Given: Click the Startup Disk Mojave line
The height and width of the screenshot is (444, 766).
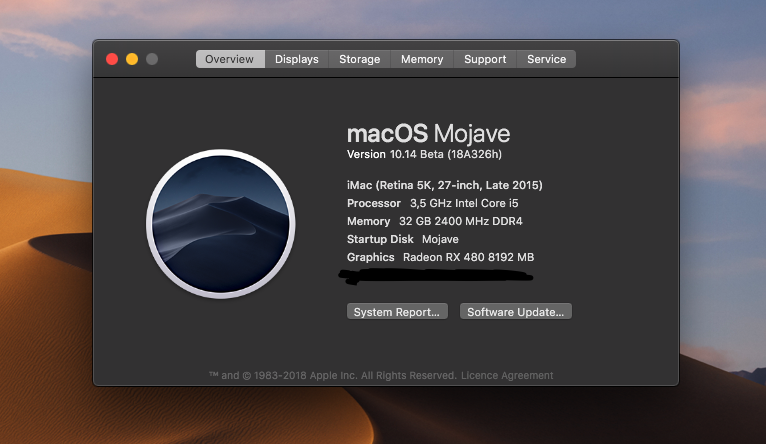Looking at the screenshot, I should (403, 239).
